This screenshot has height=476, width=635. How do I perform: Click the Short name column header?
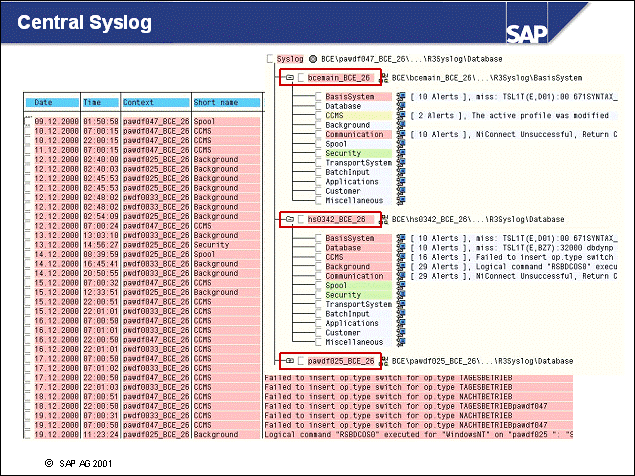click(216, 102)
